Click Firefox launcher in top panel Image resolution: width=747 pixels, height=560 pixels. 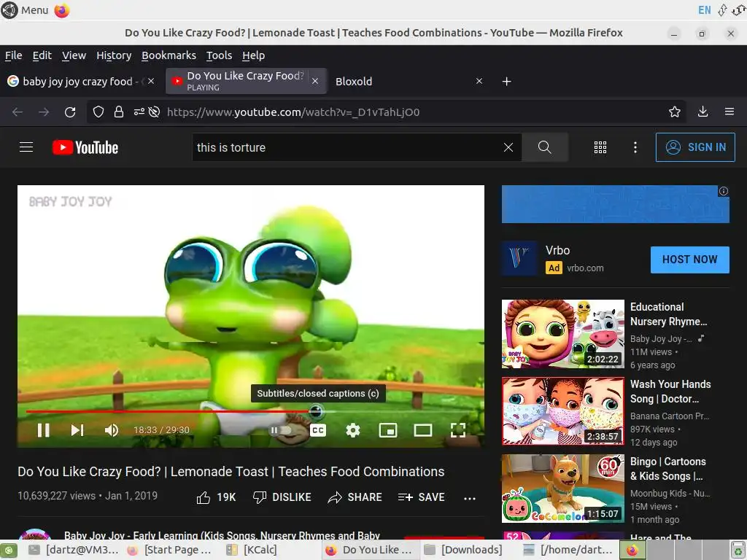(x=62, y=10)
